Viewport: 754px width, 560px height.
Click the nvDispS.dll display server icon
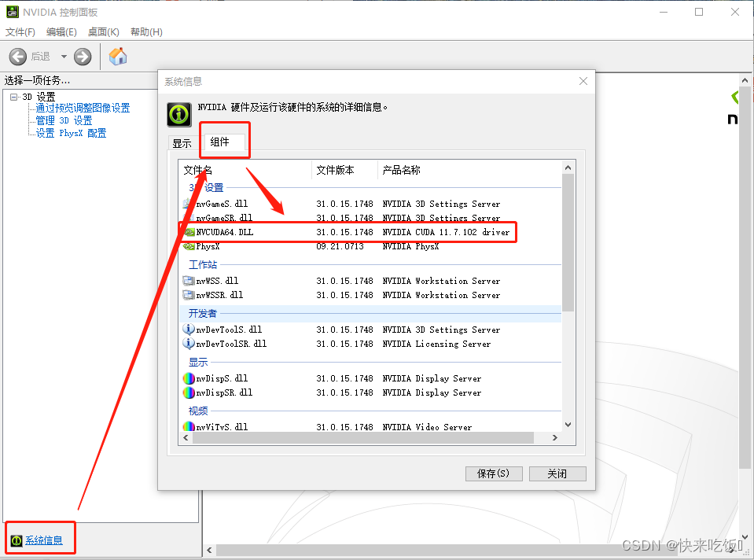pyautogui.click(x=188, y=378)
